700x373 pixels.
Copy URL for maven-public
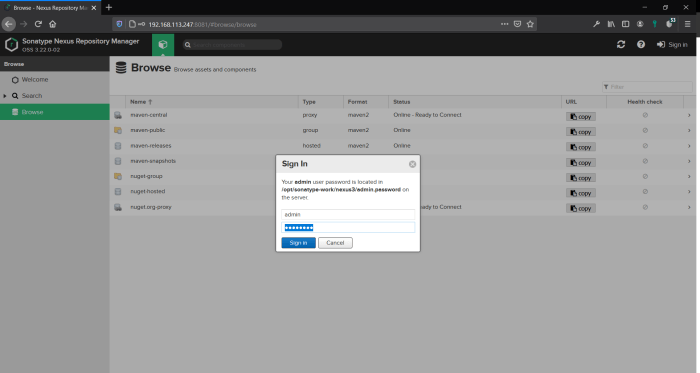[581, 132]
